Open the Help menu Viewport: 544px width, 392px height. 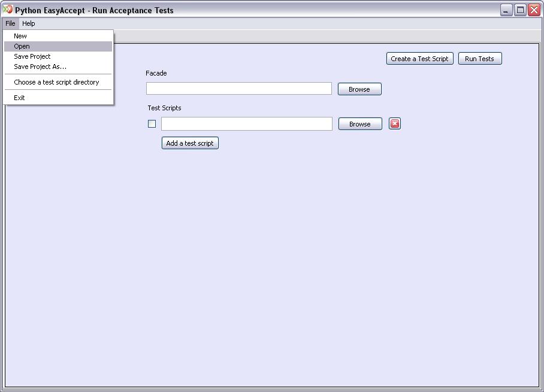29,23
